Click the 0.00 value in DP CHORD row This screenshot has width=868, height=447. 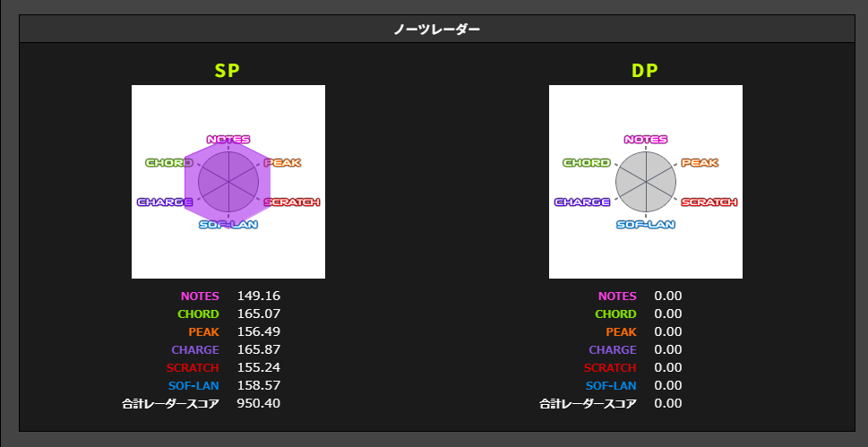[x=668, y=314]
